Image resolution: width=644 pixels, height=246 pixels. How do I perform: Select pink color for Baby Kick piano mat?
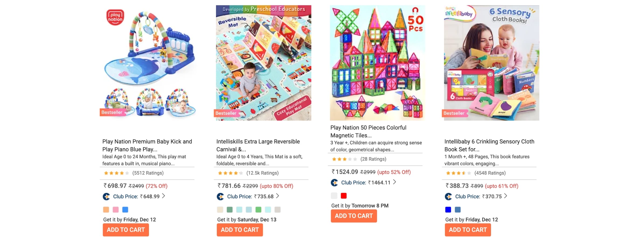click(x=116, y=210)
